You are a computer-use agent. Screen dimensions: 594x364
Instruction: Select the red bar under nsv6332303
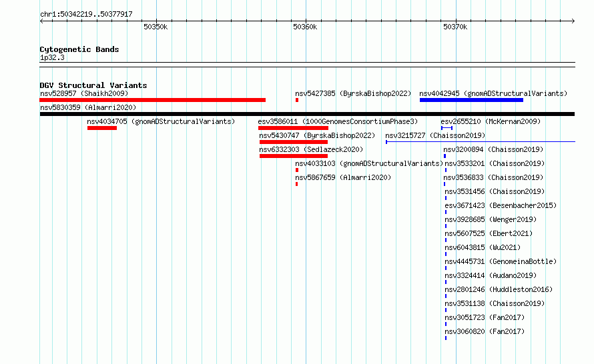[x=294, y=156]
